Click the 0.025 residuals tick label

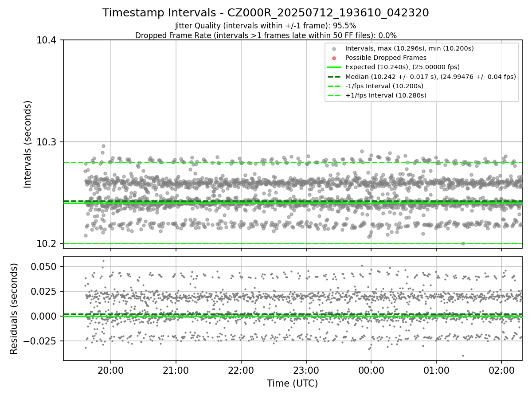tap(44, 291)
